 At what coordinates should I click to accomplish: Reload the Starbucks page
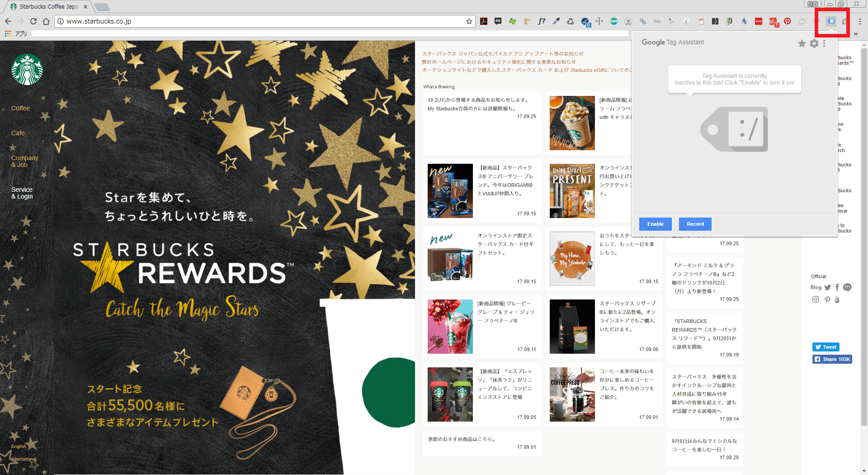(x=33, y=21)
